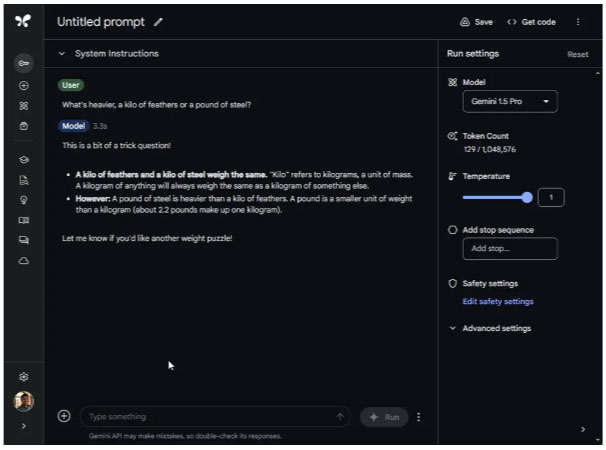Open the more options menu next to Run
The image size is (606, 450).
coord(419,417)
